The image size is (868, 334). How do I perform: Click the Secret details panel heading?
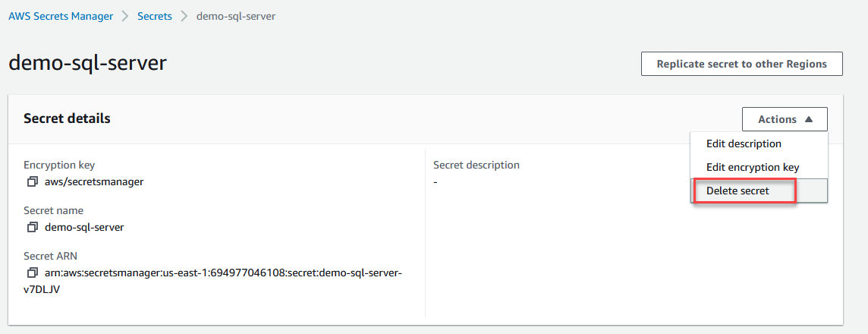[x=67, y=118]
